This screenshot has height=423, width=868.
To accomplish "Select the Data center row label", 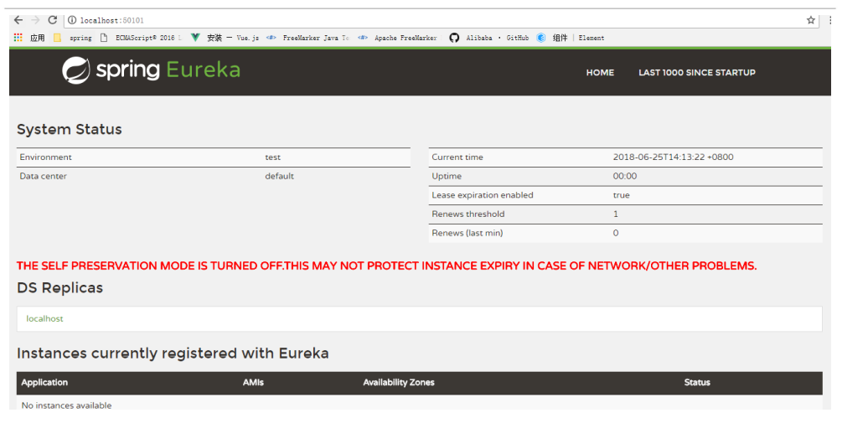I will (x=44, y=176).
